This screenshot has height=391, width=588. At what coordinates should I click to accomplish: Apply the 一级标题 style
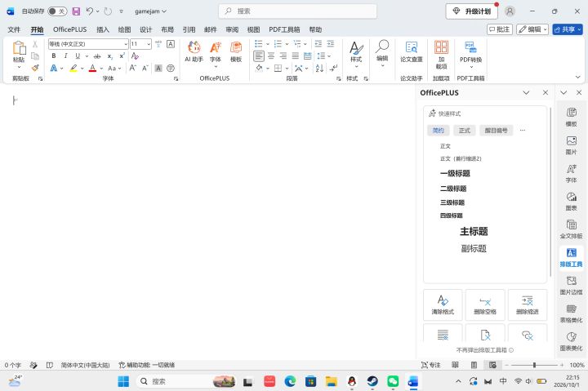click(x=455, y=173)
